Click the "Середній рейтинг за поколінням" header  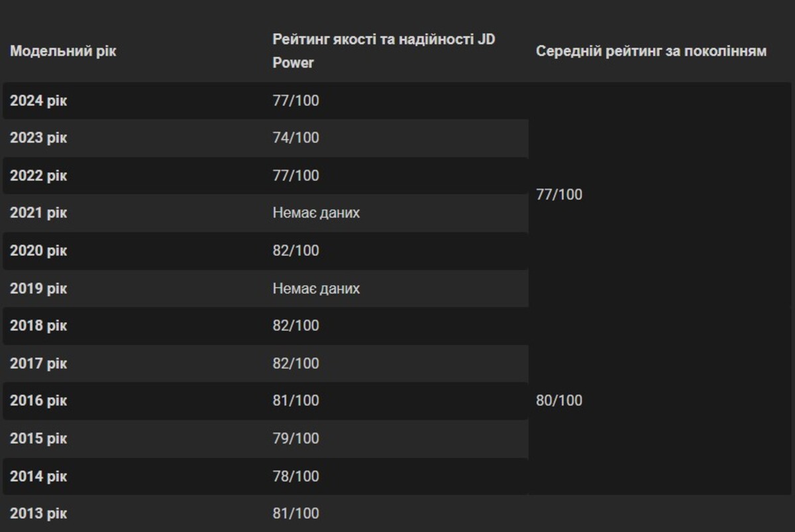(651, 51)
